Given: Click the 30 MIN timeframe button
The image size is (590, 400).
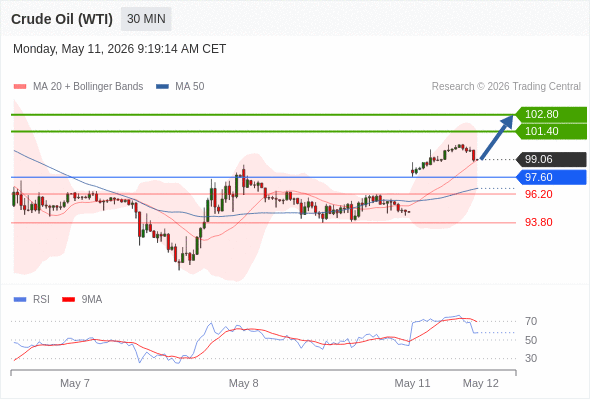Looking at the screenshot, I should point(146,19).
